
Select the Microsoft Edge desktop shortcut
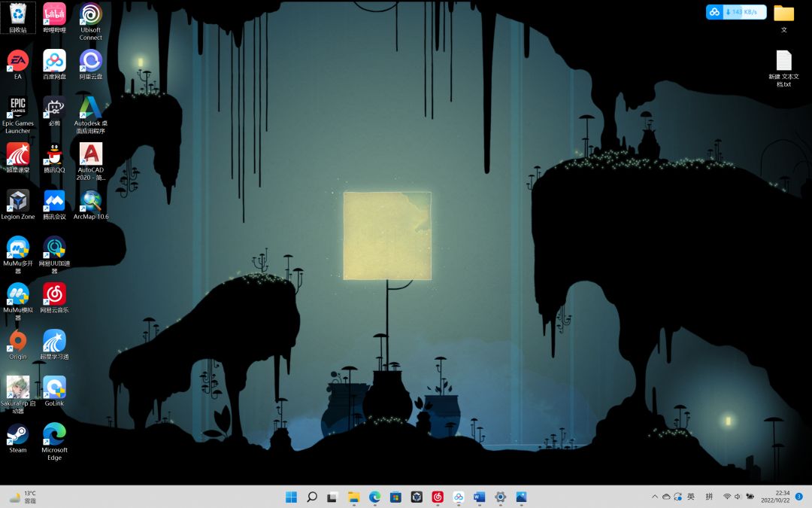tap(54, 441)
